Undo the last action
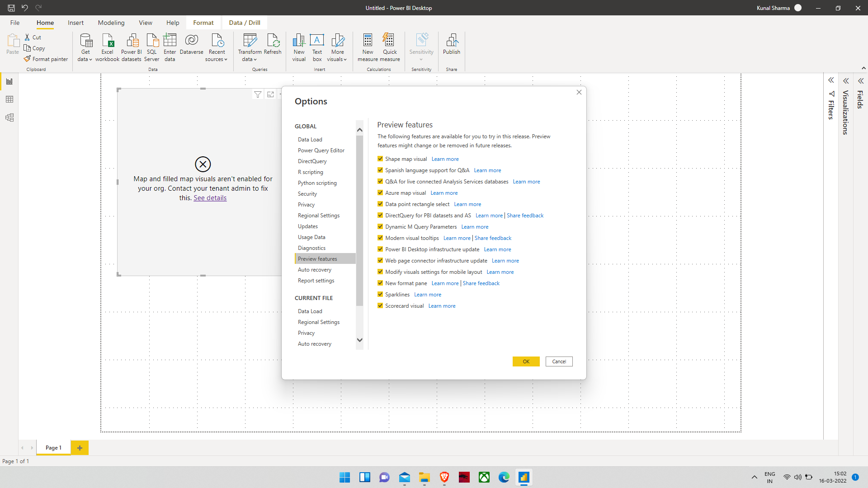 (x=25, y=8)
